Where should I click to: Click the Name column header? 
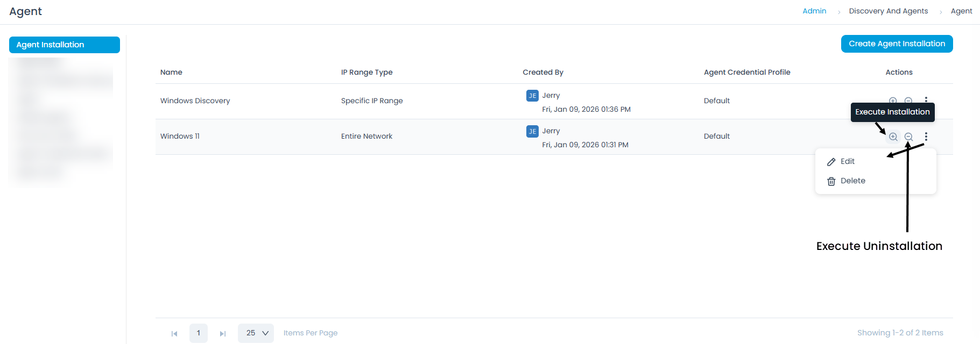(171, 72)
